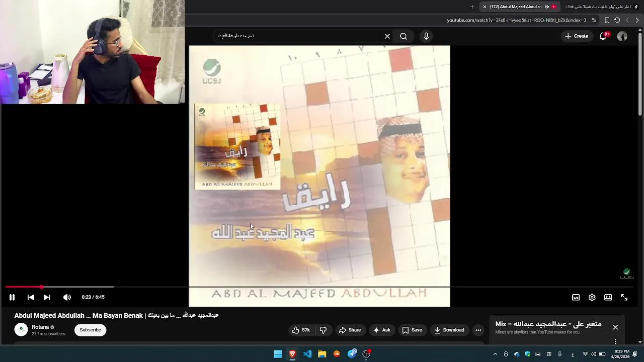Click the small album cover thumbnail
Screen dimensions: 644x362
pyautogui.click(x=237, y=146)
